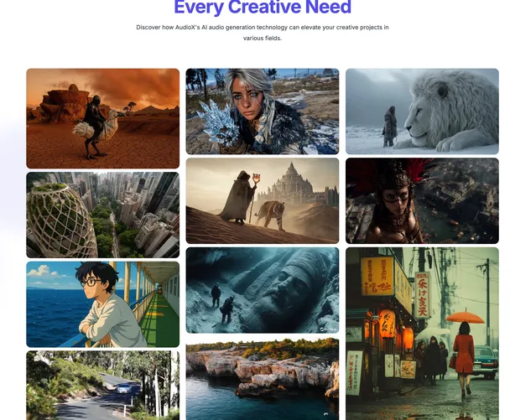510x420 pixels.
Task: Open the hooded figure with tiger image
Action: click(263, 200)
